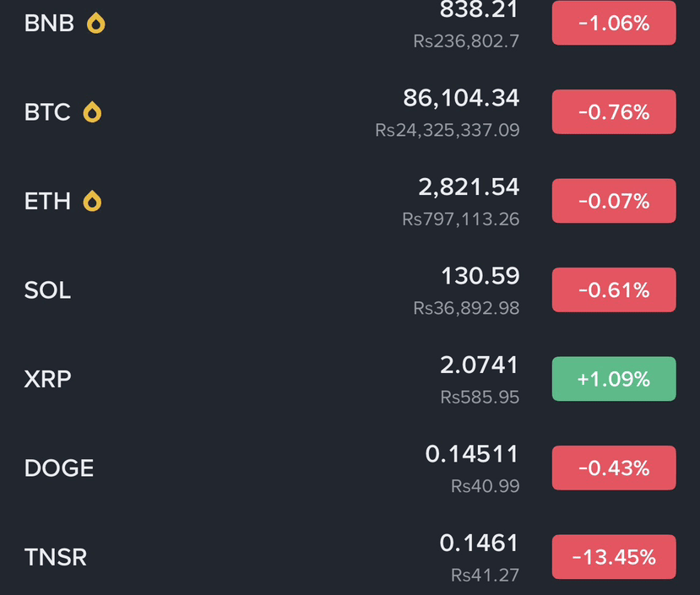
Task: Toggle the ETH -0.07% change badge
Action: (614, 201)
